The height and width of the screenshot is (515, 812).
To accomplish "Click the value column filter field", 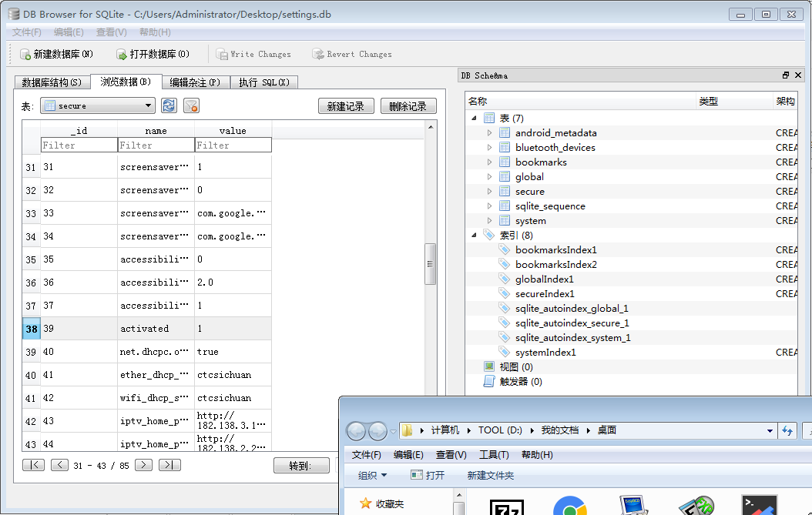I will (x=233, y=145).
